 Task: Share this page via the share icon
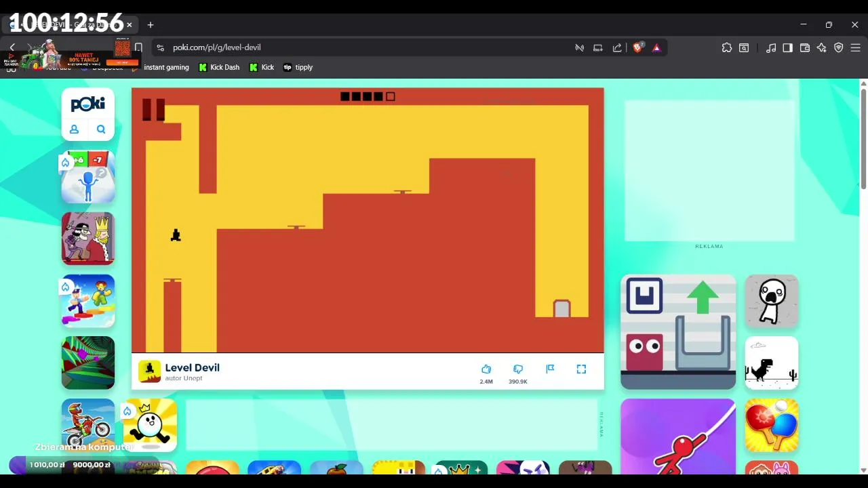[617, 47]
